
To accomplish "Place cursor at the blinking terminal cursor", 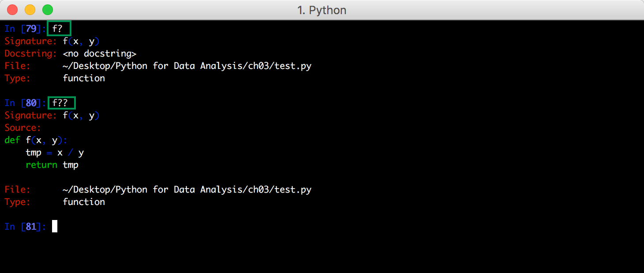I will (53, 226).
